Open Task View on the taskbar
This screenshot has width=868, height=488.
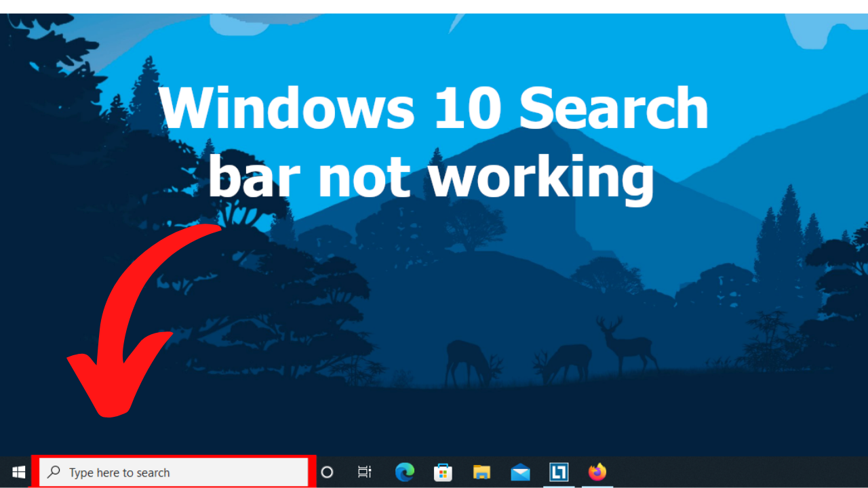click(365, 472)
